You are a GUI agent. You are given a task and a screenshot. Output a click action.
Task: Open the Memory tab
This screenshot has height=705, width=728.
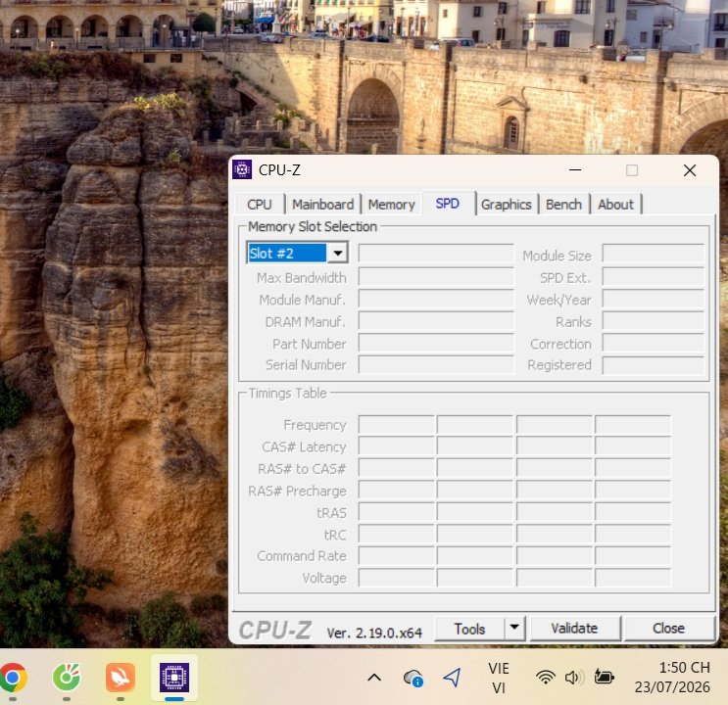[391, 205]
